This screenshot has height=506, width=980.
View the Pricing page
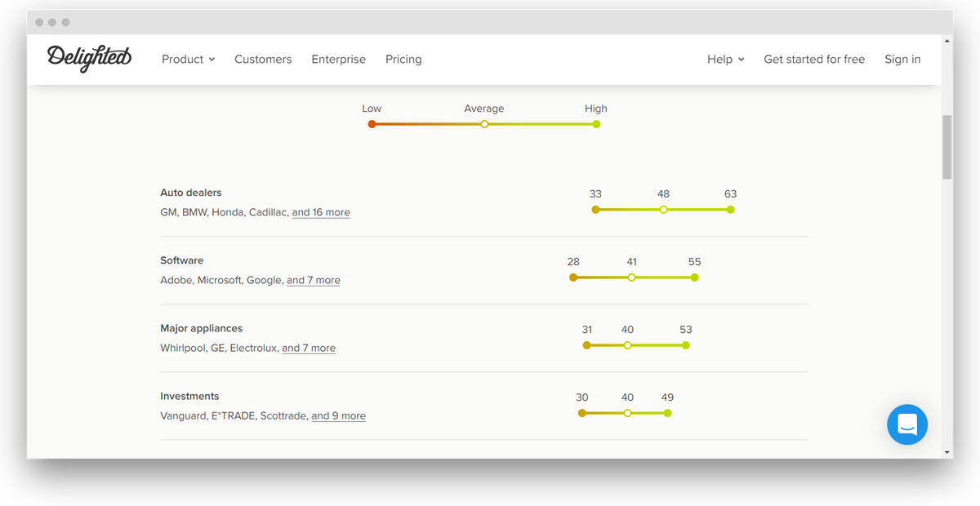click(x=403, y=59)
